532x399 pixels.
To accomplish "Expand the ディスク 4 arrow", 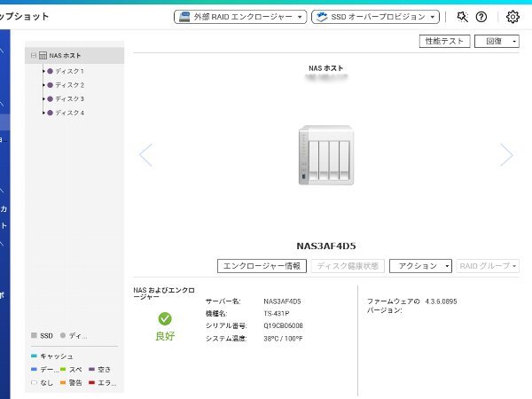I will click(43, 113).
